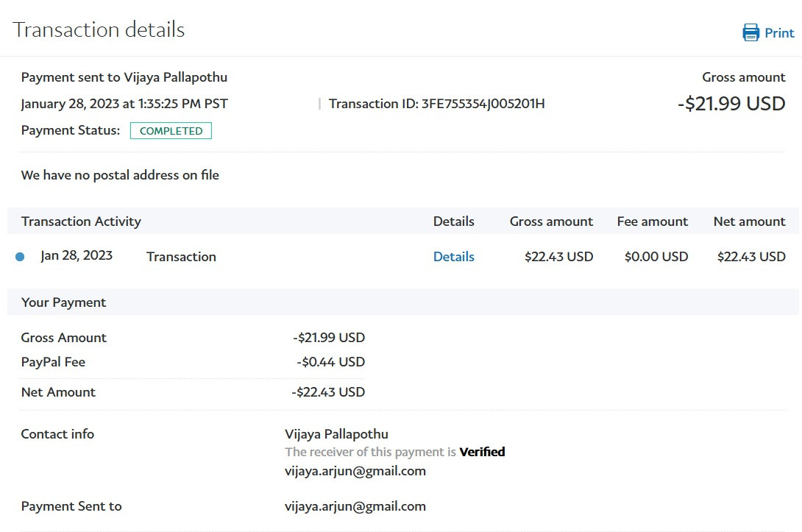Click the large -$21.99 USD gross amount

[x=731, y=104]
